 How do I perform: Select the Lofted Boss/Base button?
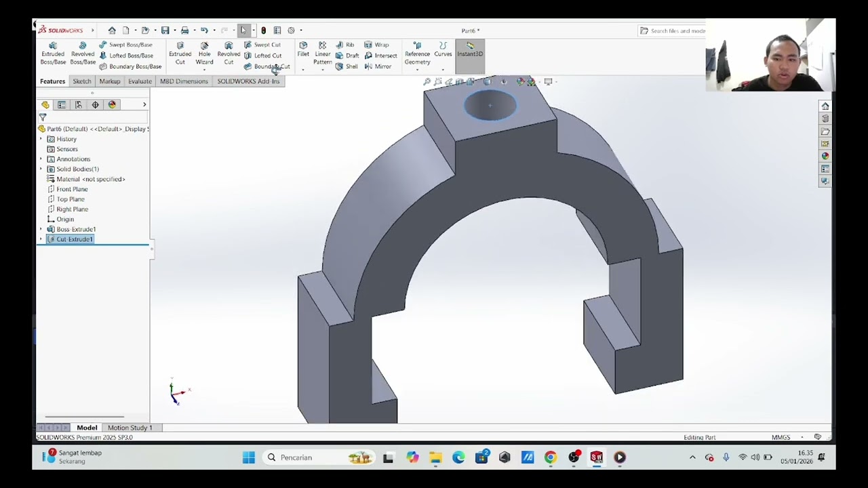tap(125, 56)
